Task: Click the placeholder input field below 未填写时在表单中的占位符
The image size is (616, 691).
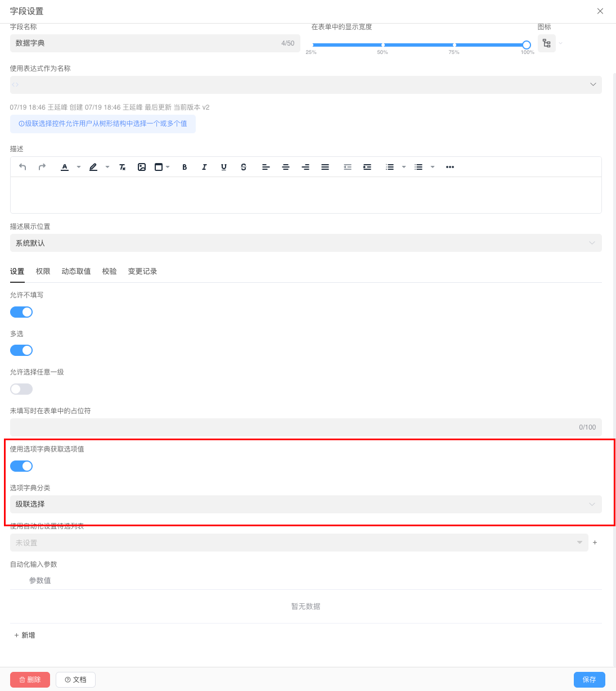Action: 305,427
